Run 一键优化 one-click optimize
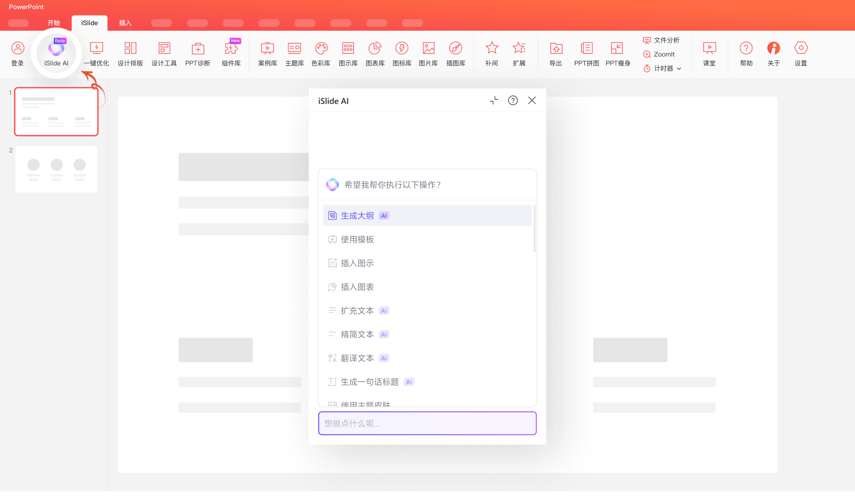Viewport: 855px width, 504px height. pos(96,53)
